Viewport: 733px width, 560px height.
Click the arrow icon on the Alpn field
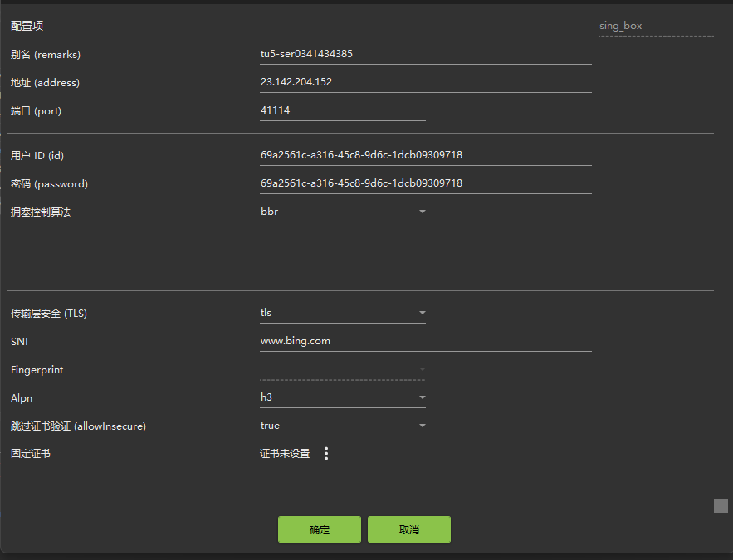click(x=422, y=398)
